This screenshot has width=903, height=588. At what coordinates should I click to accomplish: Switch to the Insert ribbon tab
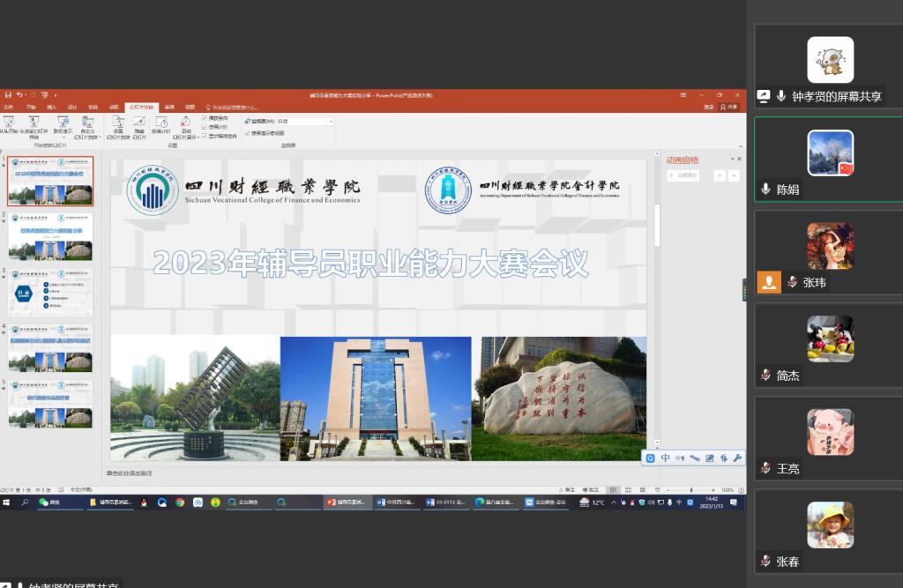click(x=52, y=107)
